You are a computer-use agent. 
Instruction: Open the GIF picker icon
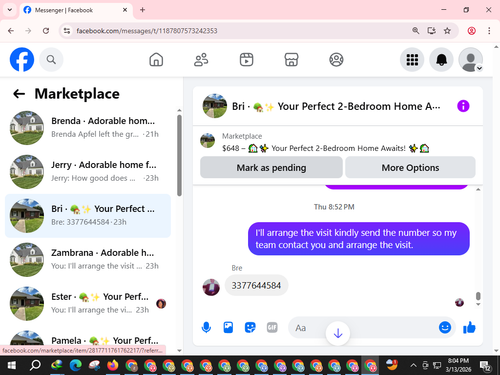pos(272,327)
